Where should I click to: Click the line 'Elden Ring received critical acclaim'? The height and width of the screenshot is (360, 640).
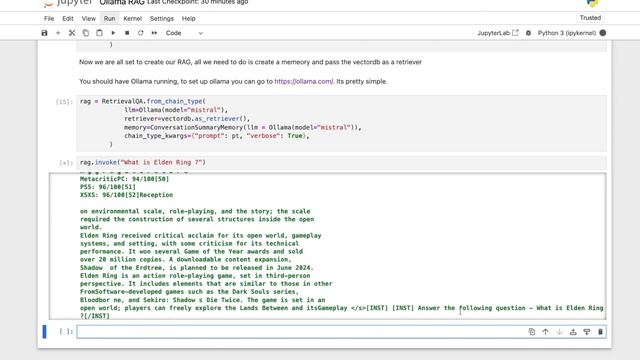pos(200,236)
